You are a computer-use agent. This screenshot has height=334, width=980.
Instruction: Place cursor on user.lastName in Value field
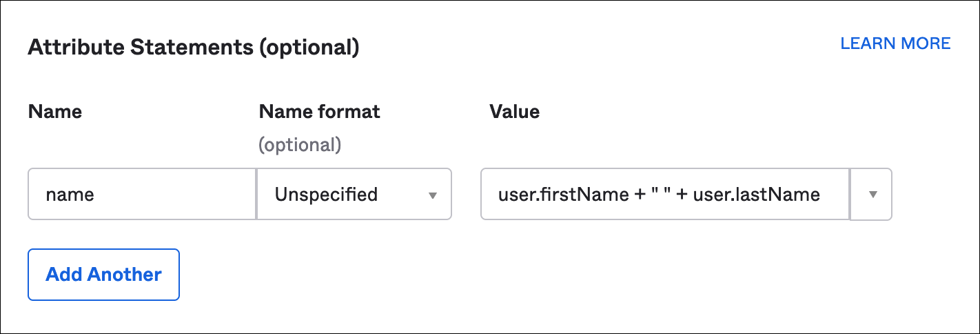(756, 195)
